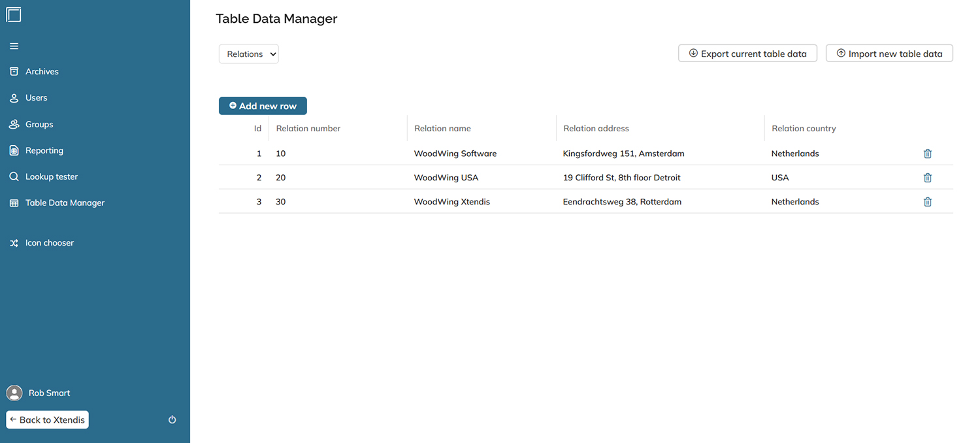This screenshot has width=980, height=443.
Task: Toggle the hamburger menu icon
Action: point(14,46)
